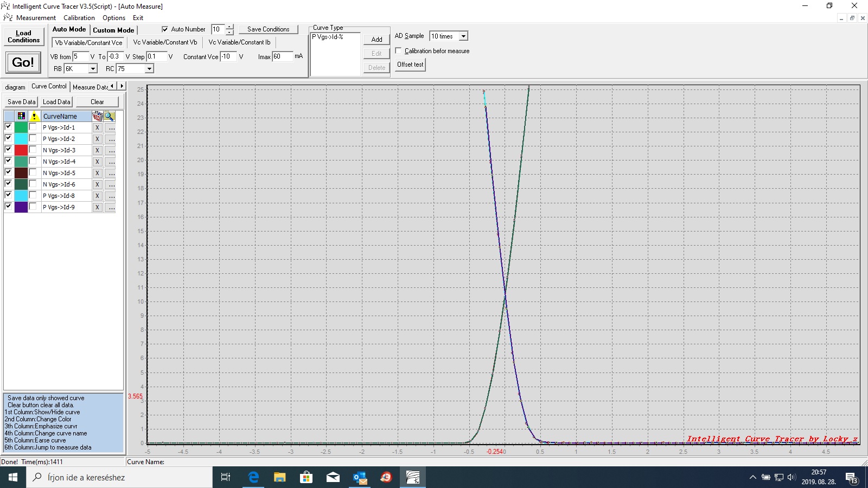Viewport: 868px width, 488px height.
Task: Toggle Auto Number checkbox
Action: 165,29
